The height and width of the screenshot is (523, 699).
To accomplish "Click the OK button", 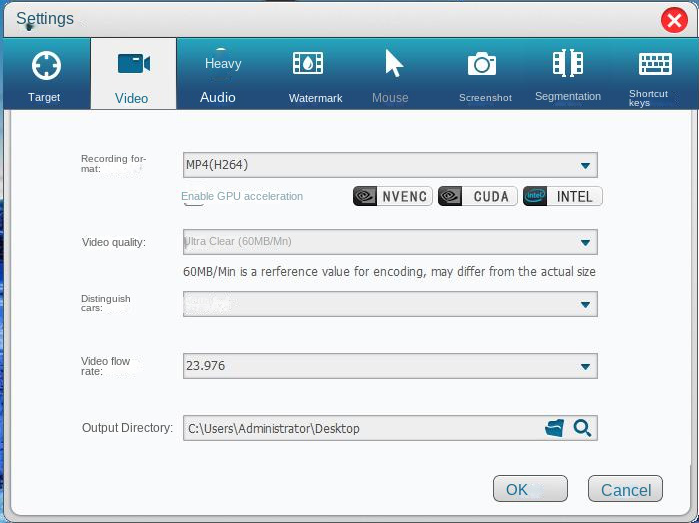I will click(x=530, y=489).
